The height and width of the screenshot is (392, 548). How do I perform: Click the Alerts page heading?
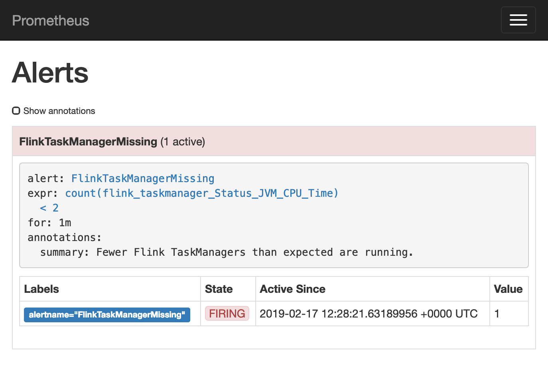[x=50, y=73]
